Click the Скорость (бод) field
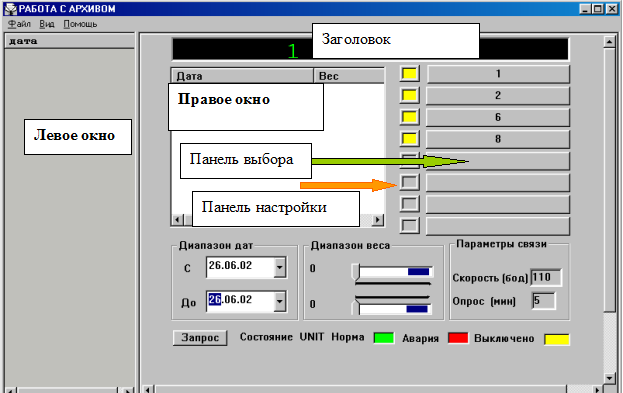Viewport: 623px width, 393px height. tap(546, 277)
